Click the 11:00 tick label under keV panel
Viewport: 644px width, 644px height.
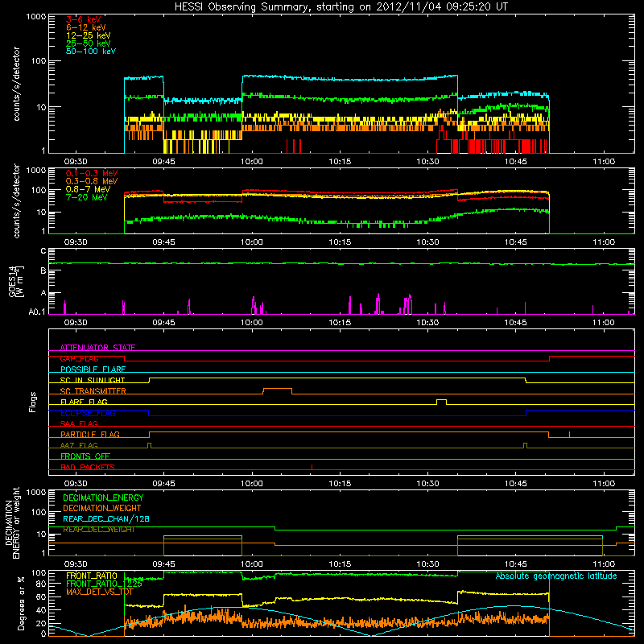(x=604, y=162)
